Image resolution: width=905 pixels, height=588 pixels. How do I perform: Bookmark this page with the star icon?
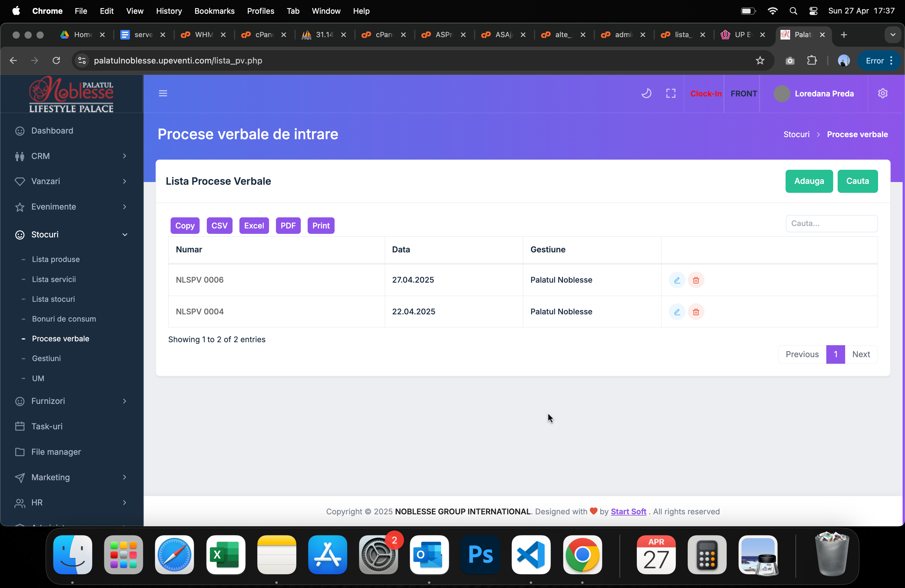[760, 60]
